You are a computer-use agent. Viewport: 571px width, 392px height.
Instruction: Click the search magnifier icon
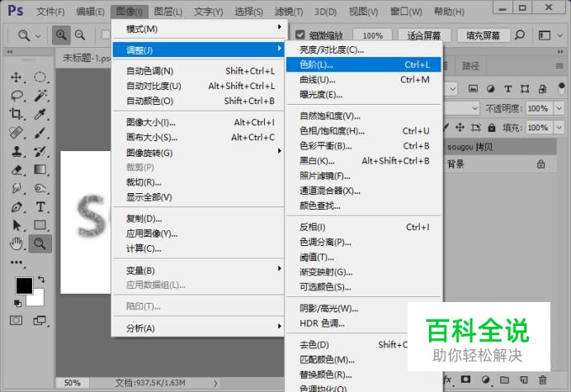click(x=520, y=35)
